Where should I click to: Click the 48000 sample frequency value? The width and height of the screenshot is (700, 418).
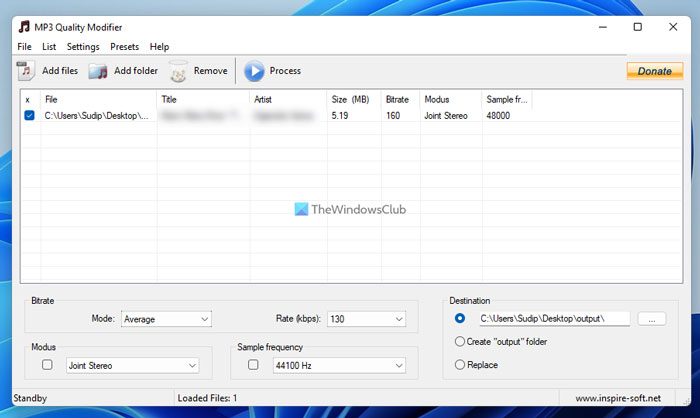(498, 116)
